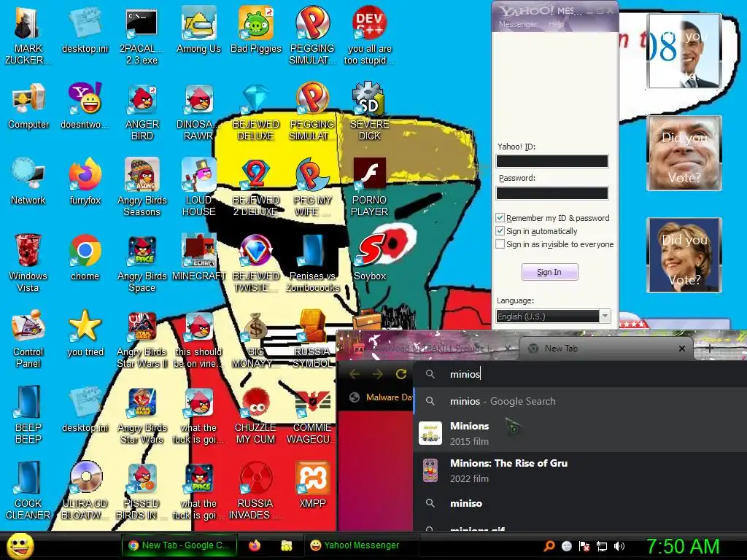Launch Angry Birds Space icon

click(142, 251)
